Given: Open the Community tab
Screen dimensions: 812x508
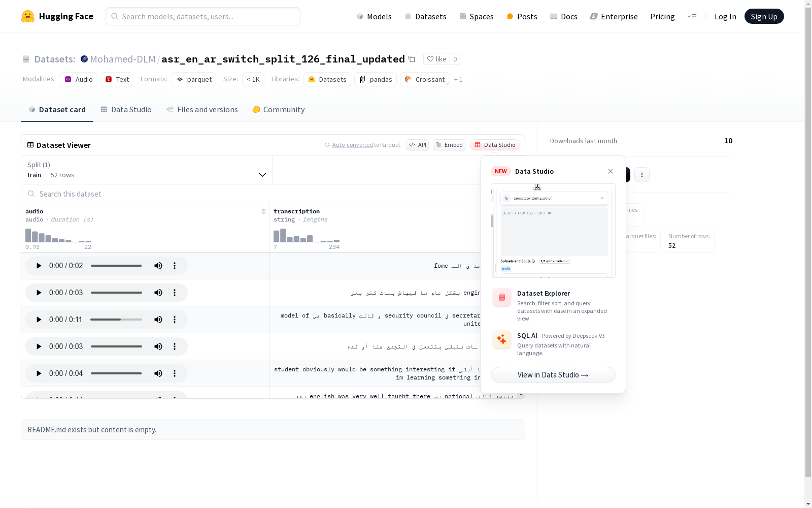Looking at the screenshot, I should pyautogui.click(x=279, y=110).
